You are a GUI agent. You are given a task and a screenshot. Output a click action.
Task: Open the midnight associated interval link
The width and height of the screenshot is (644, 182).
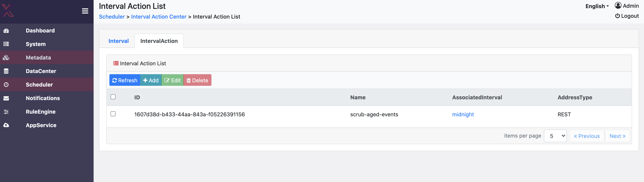(463, 114)
